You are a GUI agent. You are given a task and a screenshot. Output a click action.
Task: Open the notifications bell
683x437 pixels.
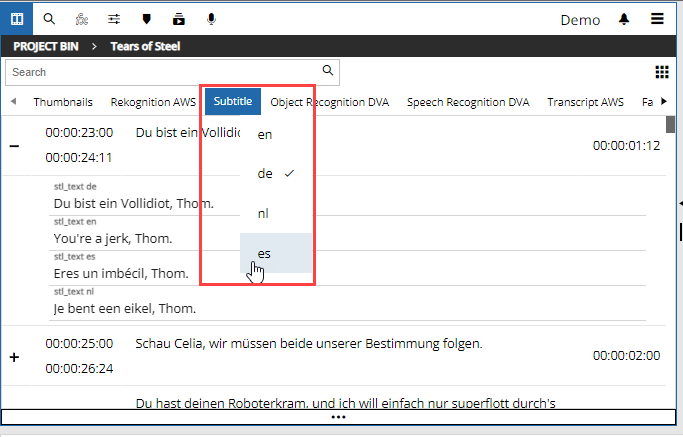coord(624,19)
